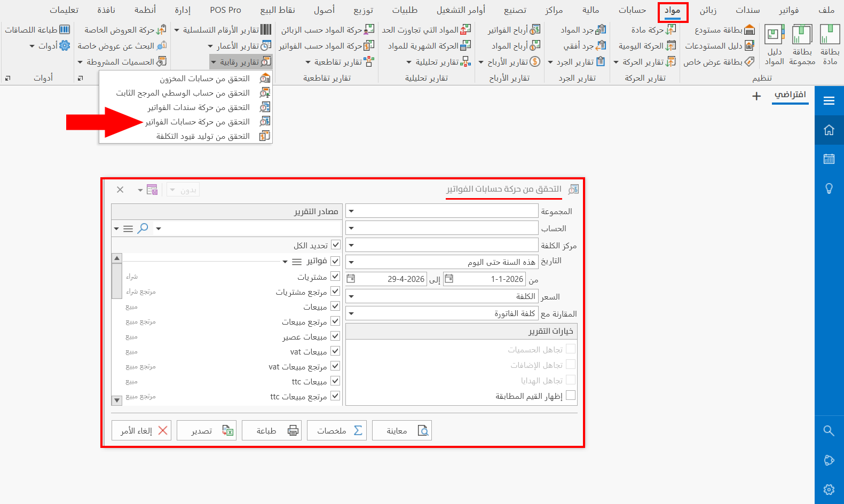This screenshot has height=504, width=844.
Task: Open المواد التي تجاوزت الحد report
Action: [x=427, y=30]
